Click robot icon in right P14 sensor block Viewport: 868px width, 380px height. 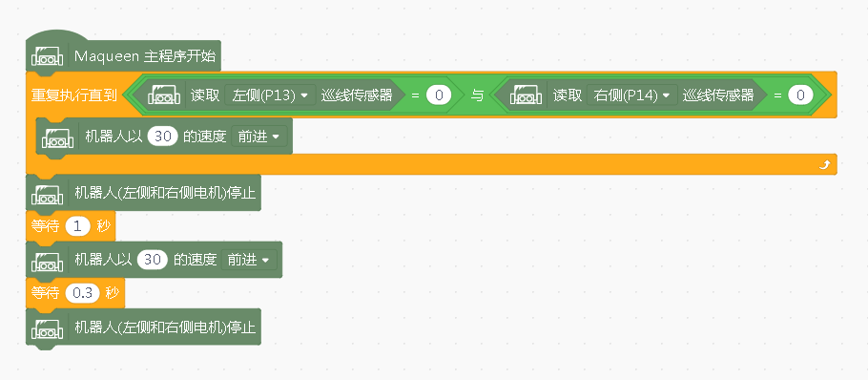click(526, 95)
